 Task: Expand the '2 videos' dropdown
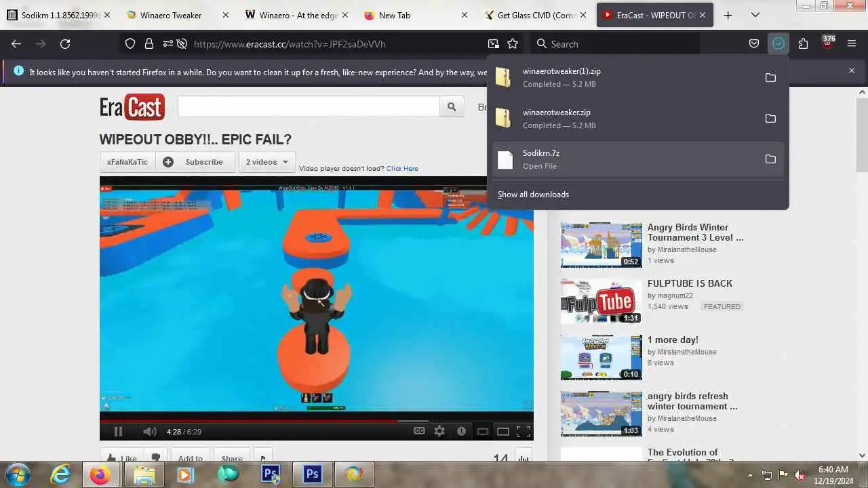pos(267,162)
